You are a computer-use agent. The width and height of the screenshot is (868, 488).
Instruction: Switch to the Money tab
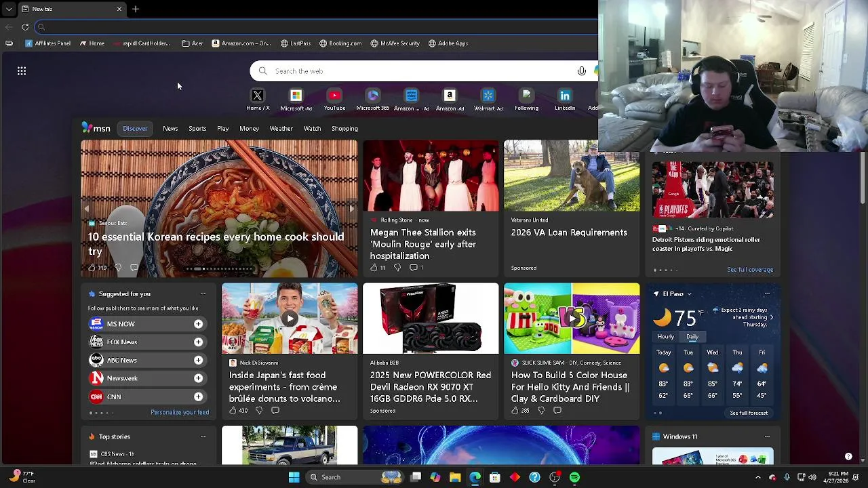coord(249,128)
